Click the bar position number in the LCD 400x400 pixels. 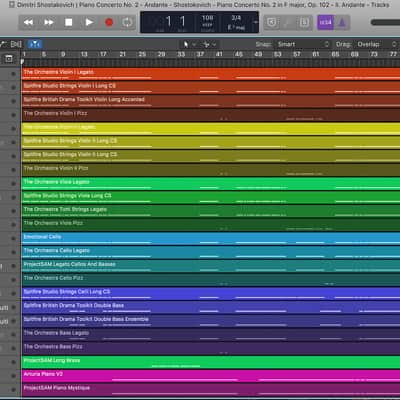click(x=168, y=22)
